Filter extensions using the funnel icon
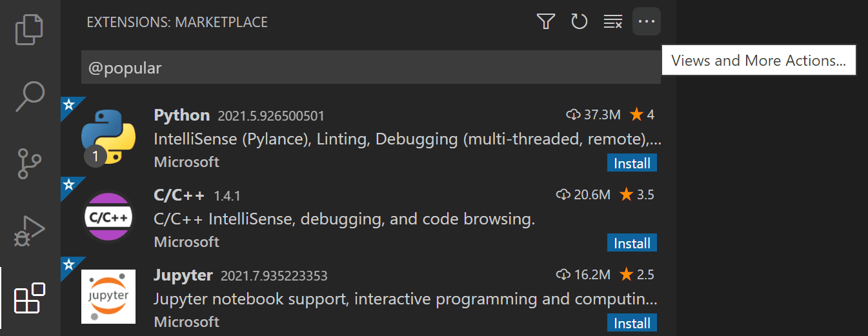The image size is (868, 336). click(x=546, y=22)
